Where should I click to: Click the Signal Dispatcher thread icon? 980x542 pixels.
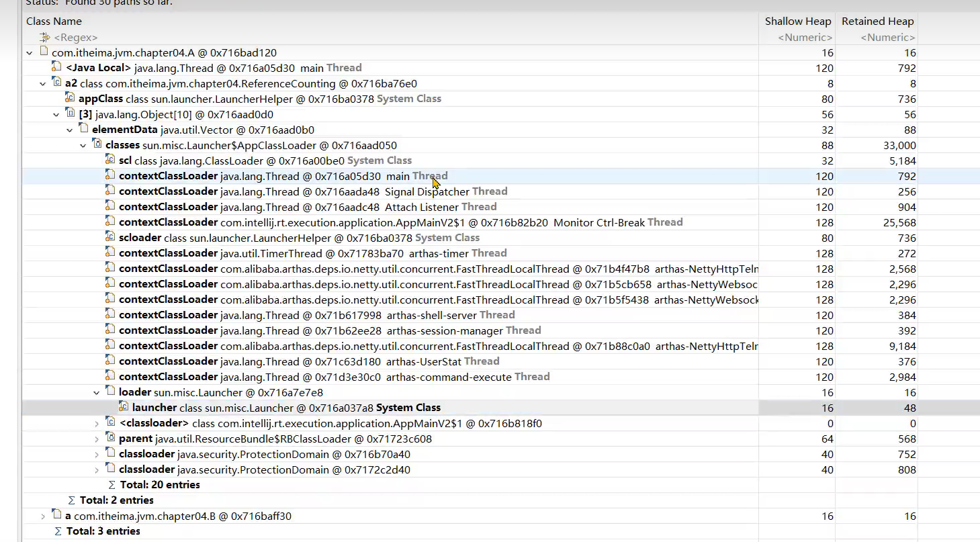click(111, 191)
